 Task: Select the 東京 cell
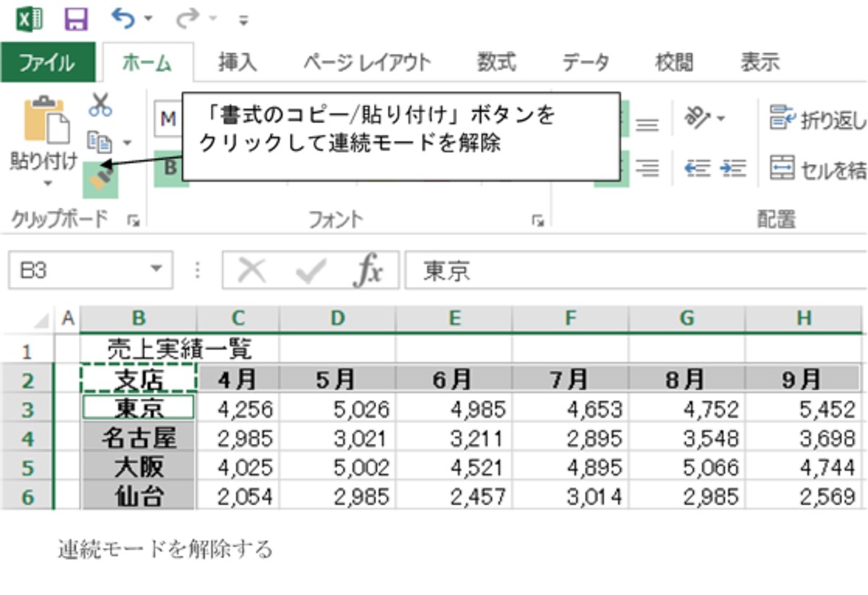[x=138, y=408]
